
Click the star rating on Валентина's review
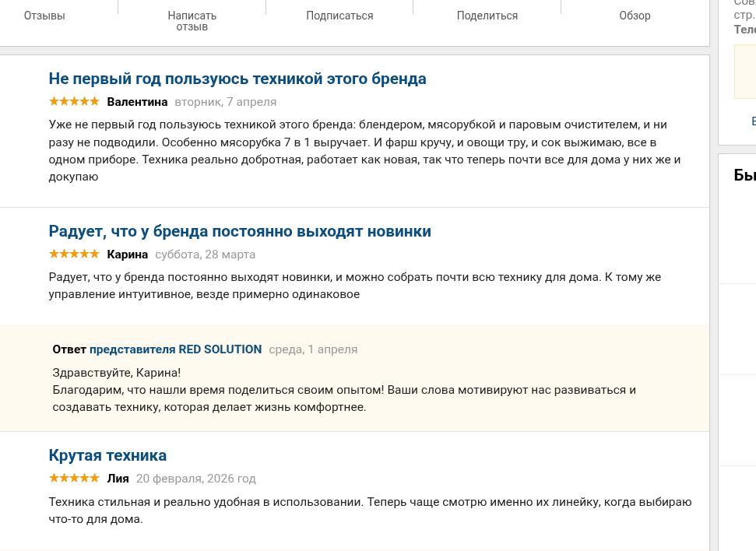[74, 101]
